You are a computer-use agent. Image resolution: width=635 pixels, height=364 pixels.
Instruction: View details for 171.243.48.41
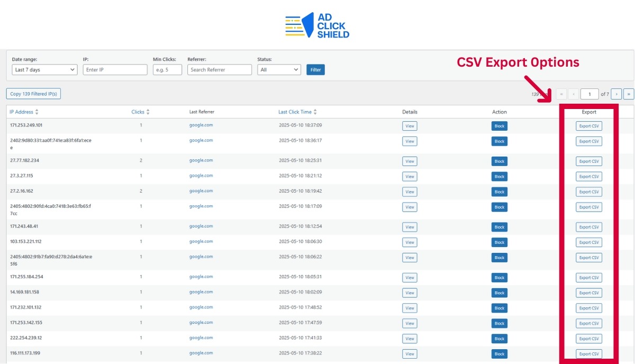410,227
